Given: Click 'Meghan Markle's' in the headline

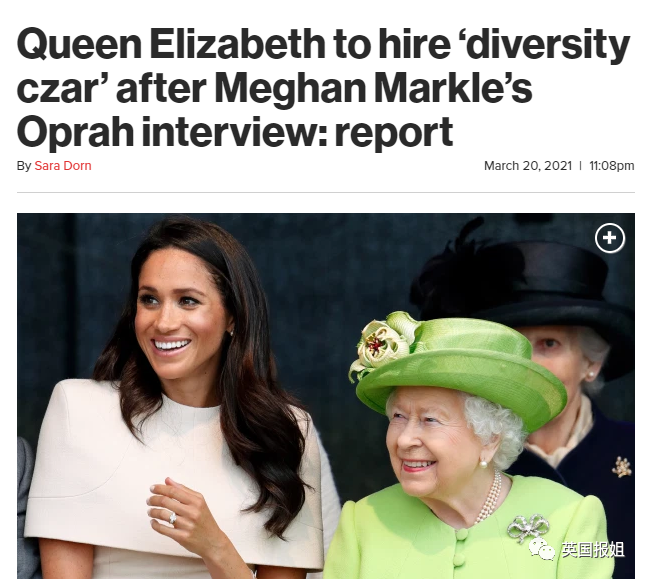Looking at the screenshot, I should click(x=373, y=88).
